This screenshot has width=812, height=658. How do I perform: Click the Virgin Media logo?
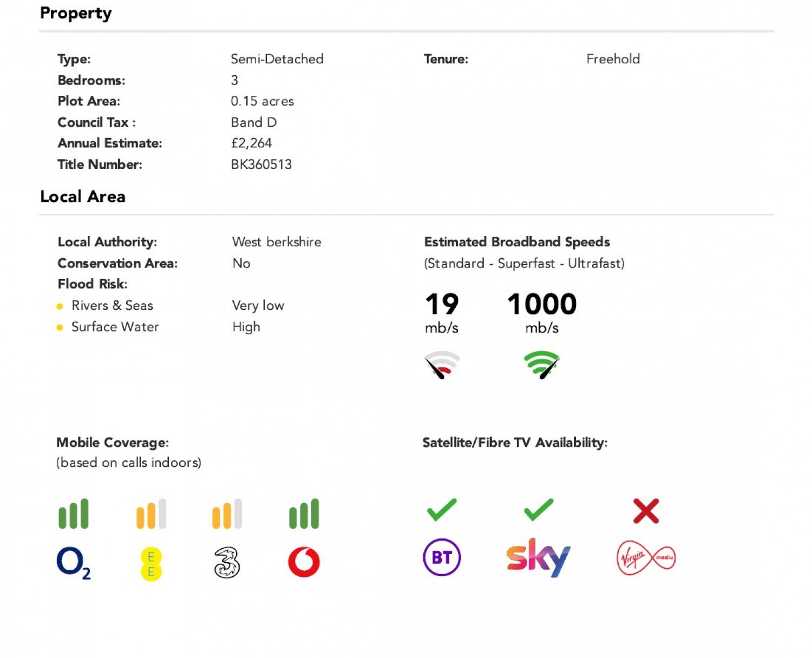tap(646, 558)
